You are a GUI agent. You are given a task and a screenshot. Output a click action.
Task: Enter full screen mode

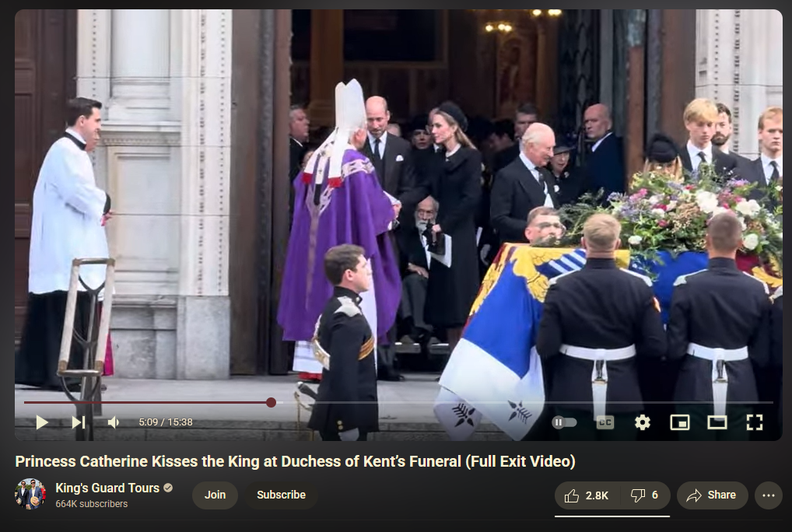click(754, 422)
